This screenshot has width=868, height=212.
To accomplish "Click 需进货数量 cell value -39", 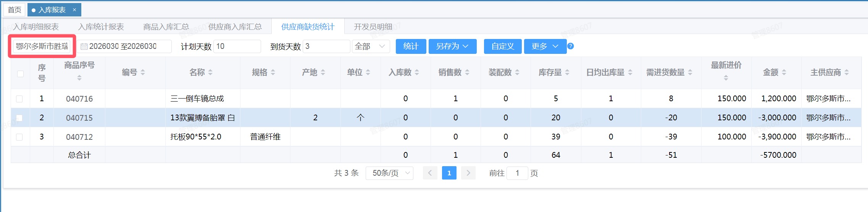I will (x=671, y=137).
